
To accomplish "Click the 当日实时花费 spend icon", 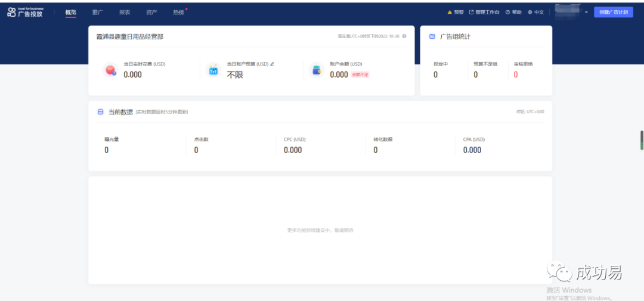I will 110,70.
